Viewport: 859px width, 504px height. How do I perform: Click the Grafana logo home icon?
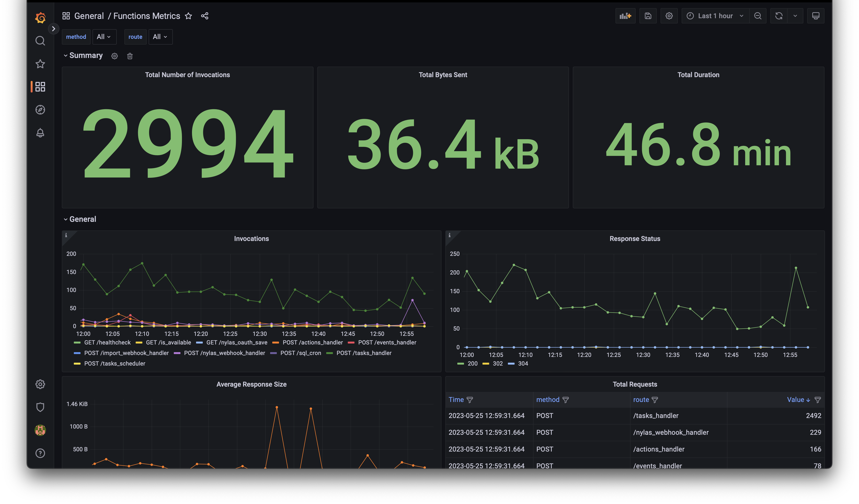[40, 17]
